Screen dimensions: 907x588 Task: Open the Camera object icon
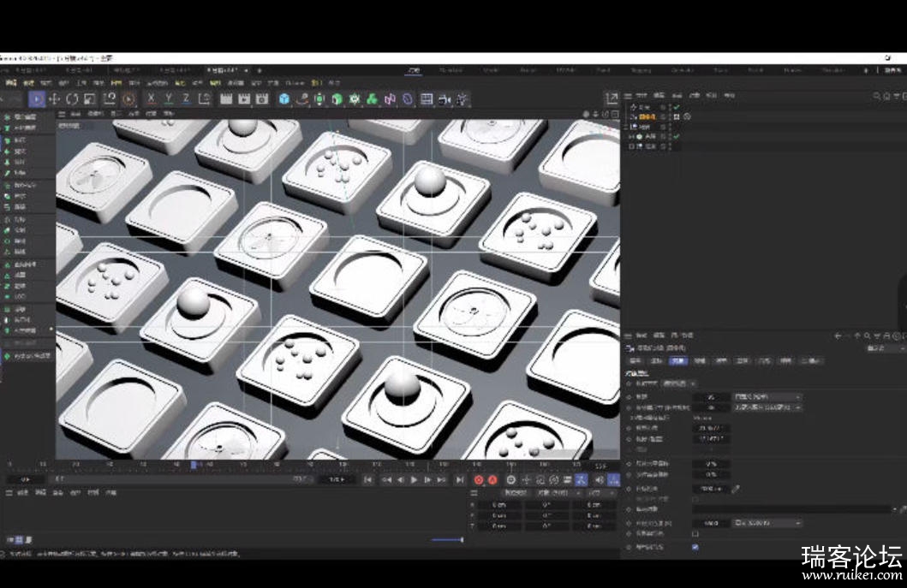(x=445, y=99)
